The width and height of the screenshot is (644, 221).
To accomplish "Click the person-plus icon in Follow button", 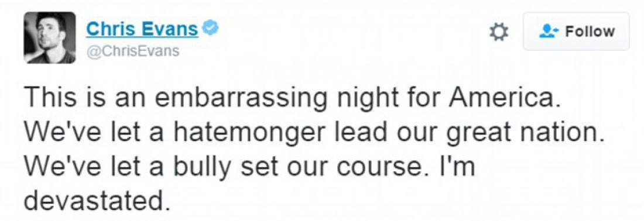I will (x=547, y=32).
